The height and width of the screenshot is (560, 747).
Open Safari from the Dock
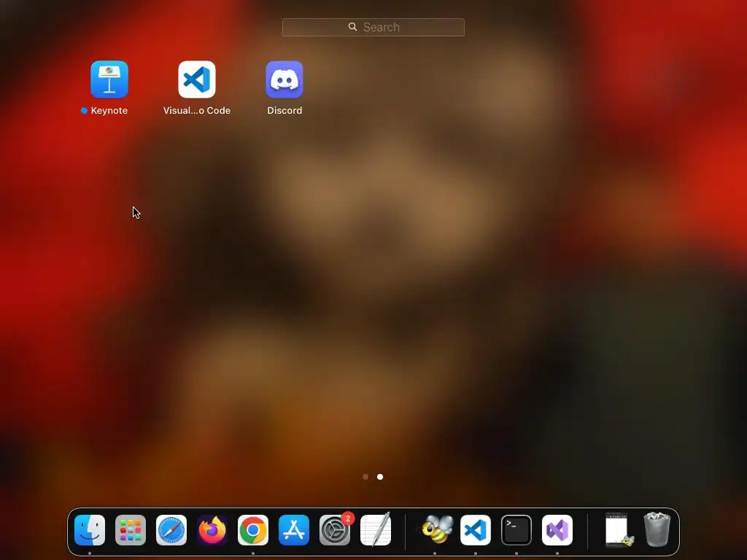171,530
